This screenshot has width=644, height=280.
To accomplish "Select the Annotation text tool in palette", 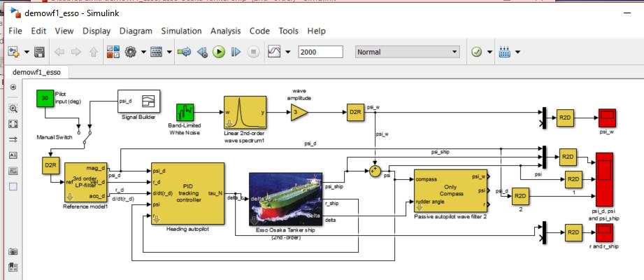I will (13, 155).
